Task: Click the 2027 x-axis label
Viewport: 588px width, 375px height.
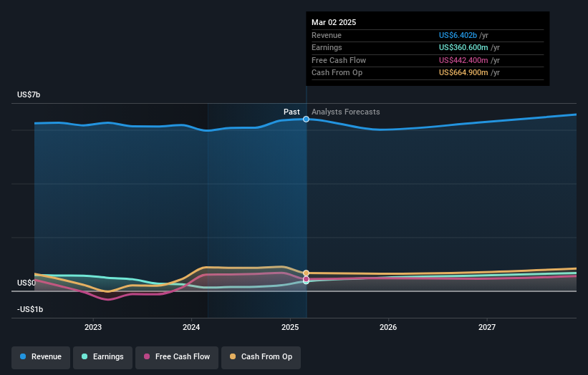Action: tap(487, 328)
